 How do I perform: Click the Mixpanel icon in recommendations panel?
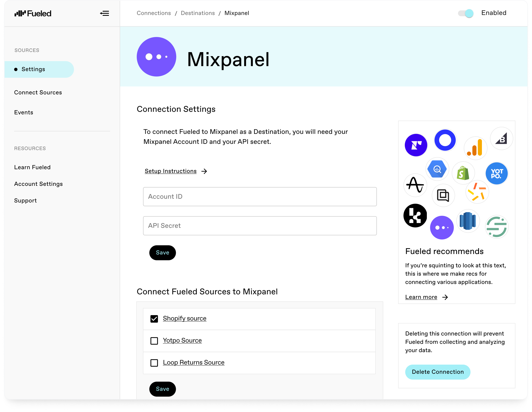(x=442, y=227)
